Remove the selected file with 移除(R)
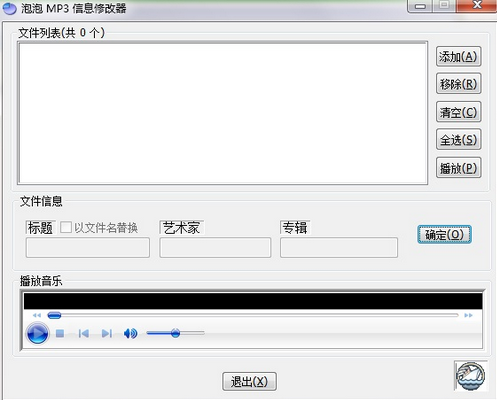This screenshot has height=400, width=497. pyautogui.click(x=459, y=84)
